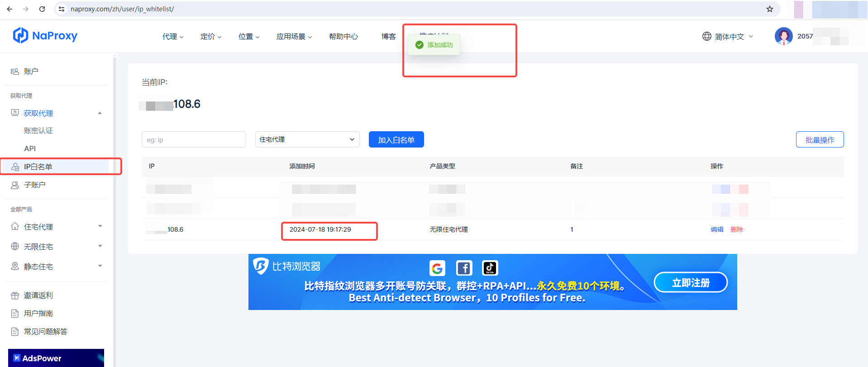Viewport: 868px width, 367px height.
Task: Open the 应用场景 dropdown menu
Action: 294,37
